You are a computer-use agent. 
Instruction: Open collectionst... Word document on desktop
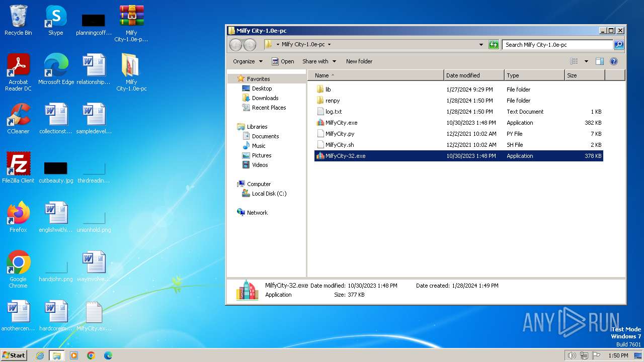(56, 119)
